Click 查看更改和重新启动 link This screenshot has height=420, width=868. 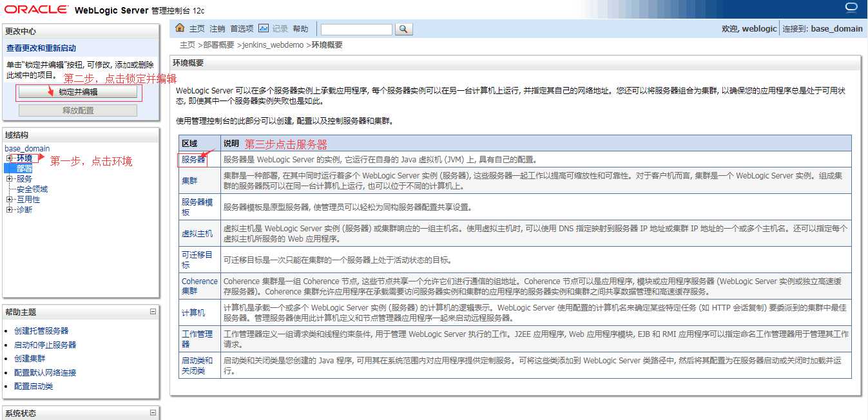click(x=41, y=48)
